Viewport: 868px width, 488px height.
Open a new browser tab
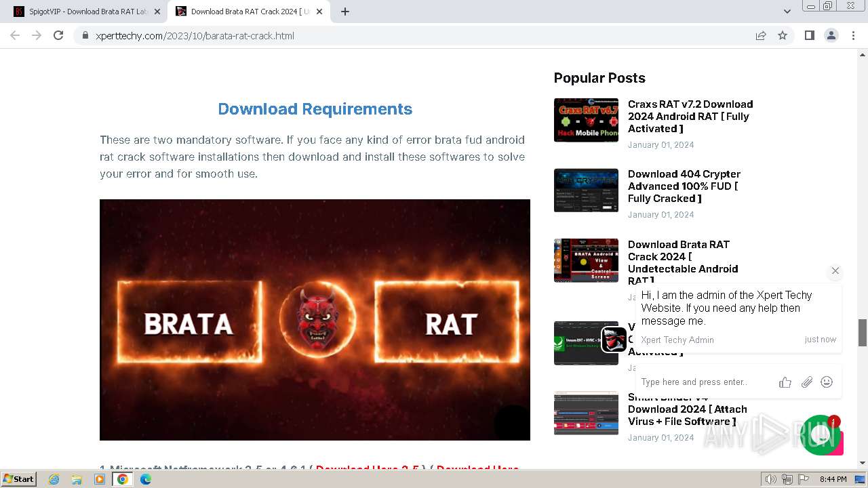(x=345, y=12)
